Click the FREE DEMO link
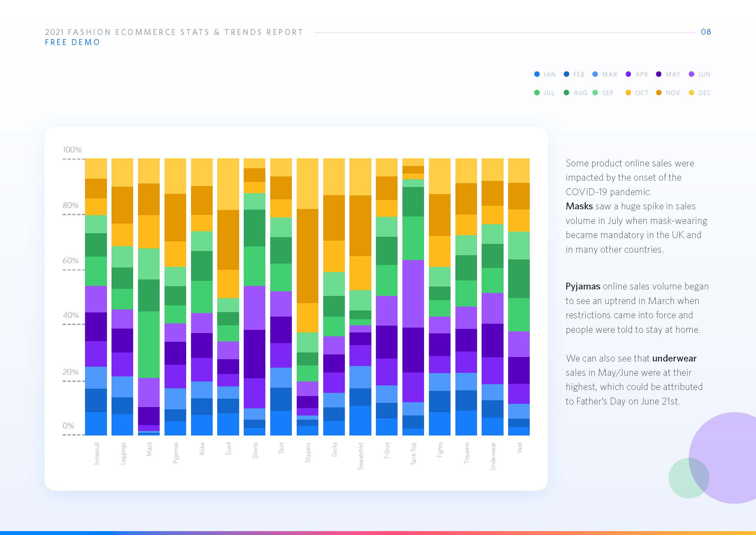The image size is (756, 535). click(72, 42)
